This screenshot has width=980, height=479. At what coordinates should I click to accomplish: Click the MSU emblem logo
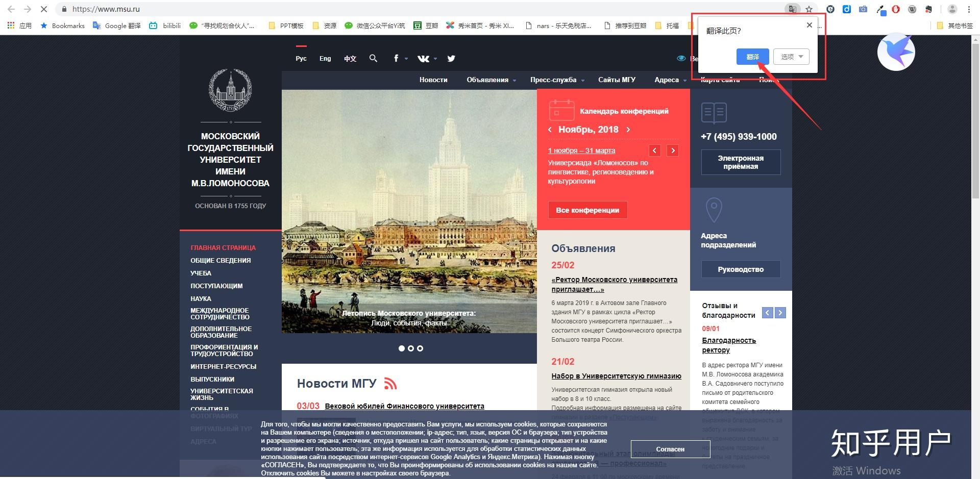pyautogui.click(x=230, y=90)
